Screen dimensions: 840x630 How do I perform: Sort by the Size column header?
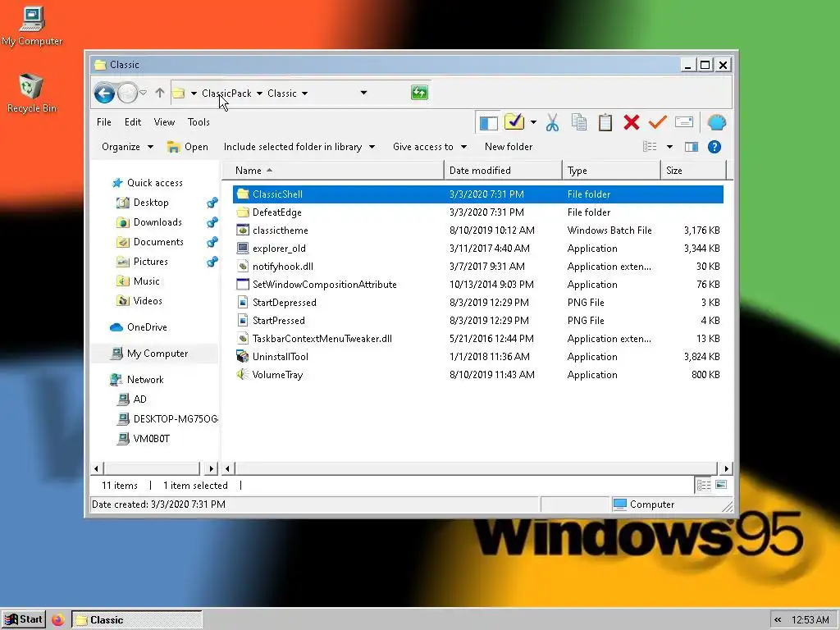pos(693,171)
